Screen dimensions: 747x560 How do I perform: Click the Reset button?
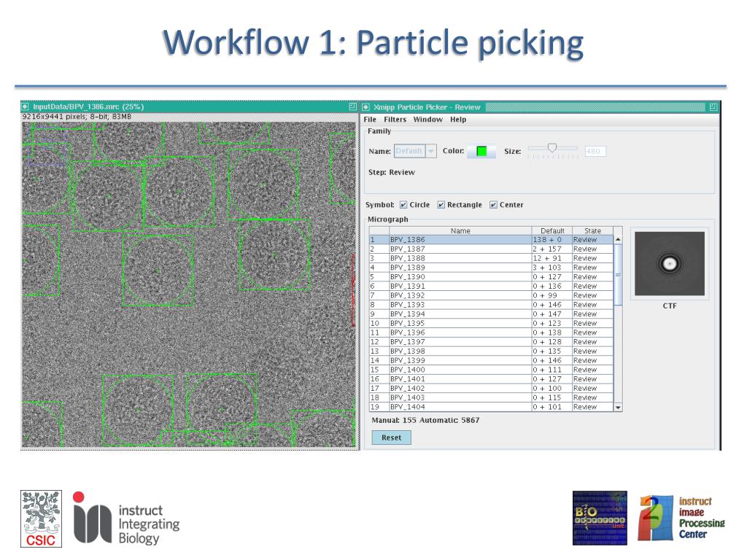[391, 437]
